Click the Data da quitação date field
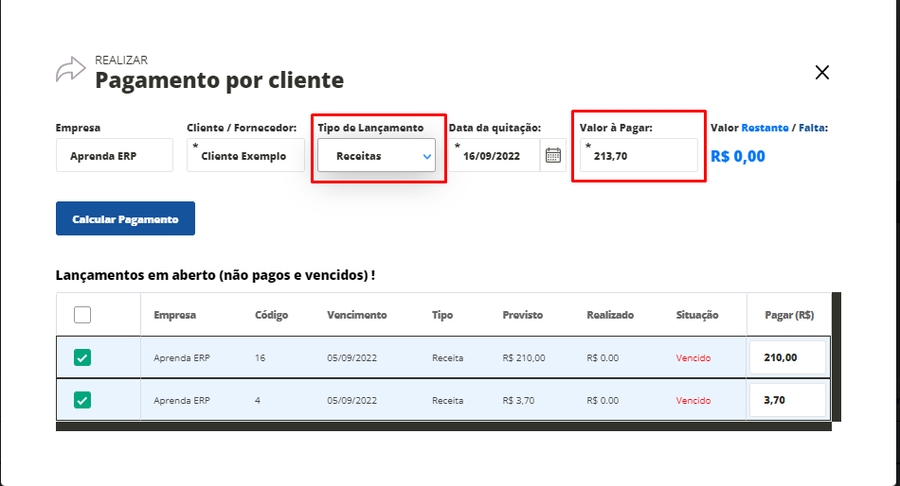Screen dimensions: 900x486 tap(495, 156)
